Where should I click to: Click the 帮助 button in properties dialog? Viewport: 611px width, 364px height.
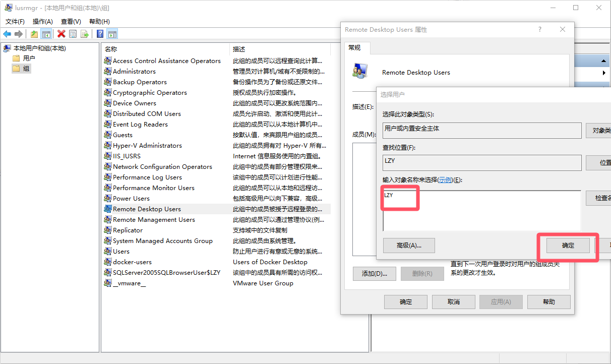(x=549, y=302)
